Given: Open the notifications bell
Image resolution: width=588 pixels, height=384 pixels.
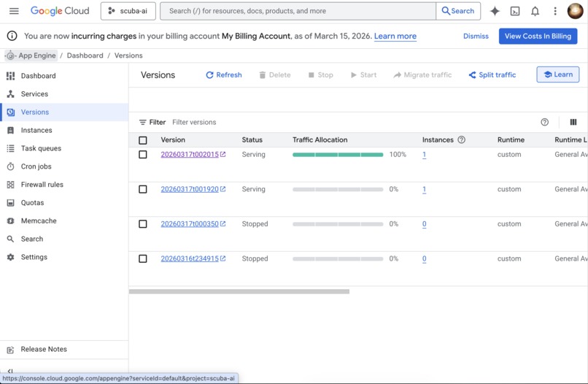Looking at the screenshot, I should [535, 11].
